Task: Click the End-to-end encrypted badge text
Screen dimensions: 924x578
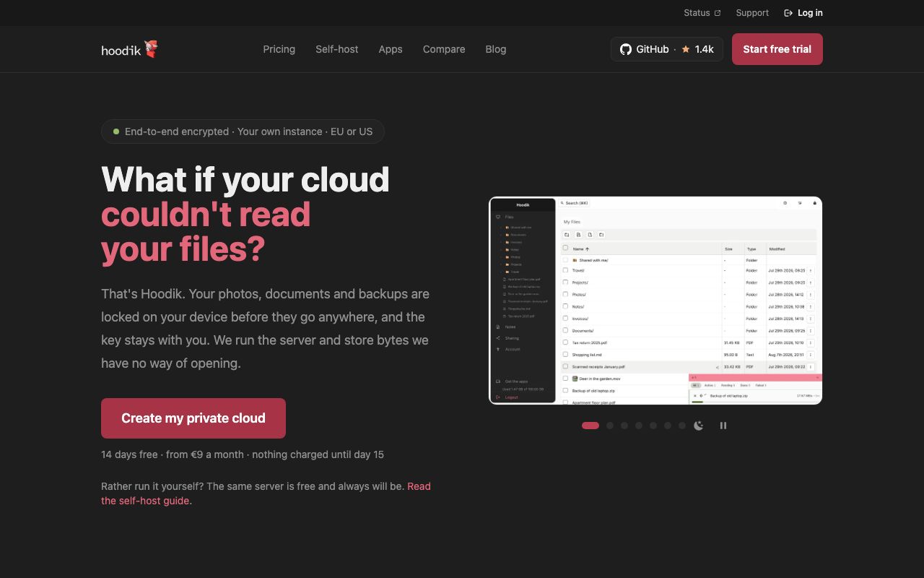Action: (x=248, y=131)
